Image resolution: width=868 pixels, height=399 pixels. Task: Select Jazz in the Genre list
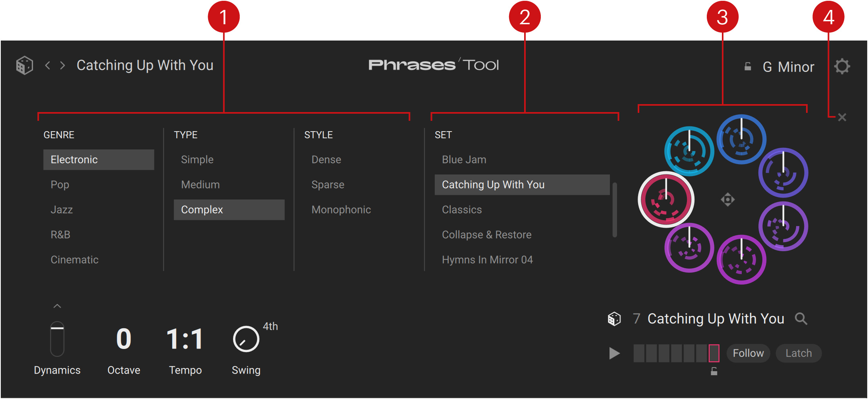(x=62, y=210)
